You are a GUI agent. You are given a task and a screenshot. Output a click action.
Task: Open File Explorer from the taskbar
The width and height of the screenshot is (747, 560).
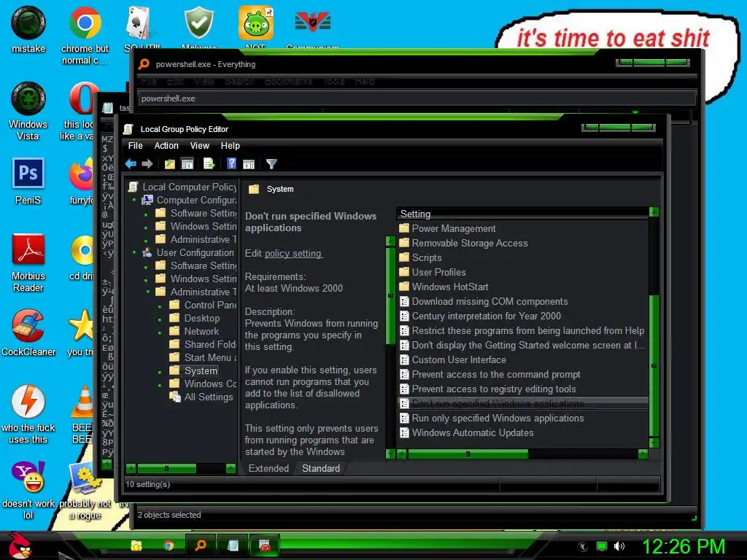tap(136, 545)
